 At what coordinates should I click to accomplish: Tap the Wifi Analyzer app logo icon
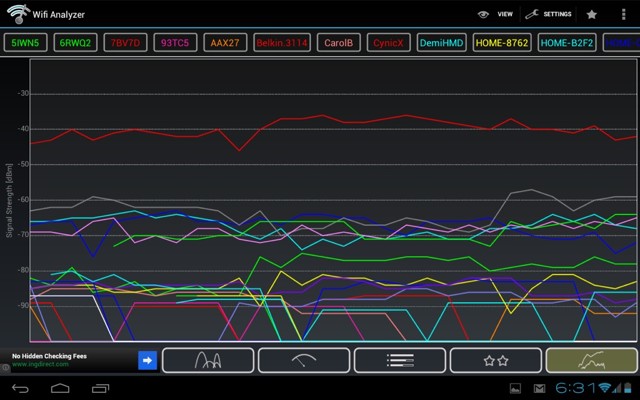point(18,14)
